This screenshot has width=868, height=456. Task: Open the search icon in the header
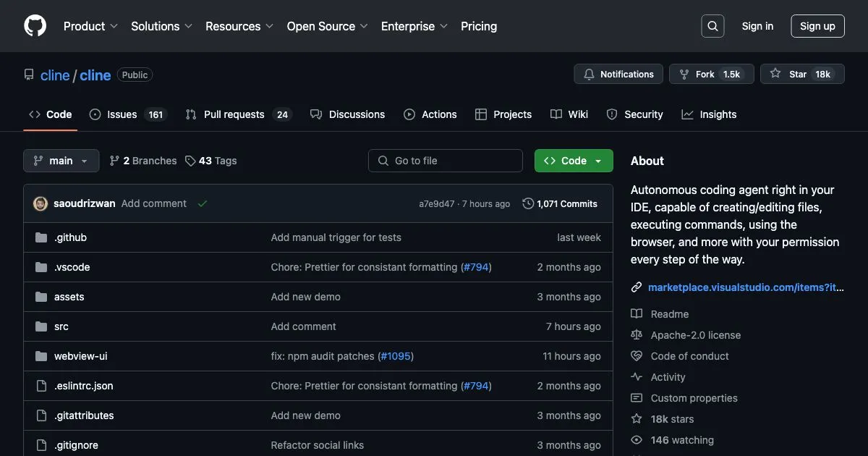(x=712, y=25)
